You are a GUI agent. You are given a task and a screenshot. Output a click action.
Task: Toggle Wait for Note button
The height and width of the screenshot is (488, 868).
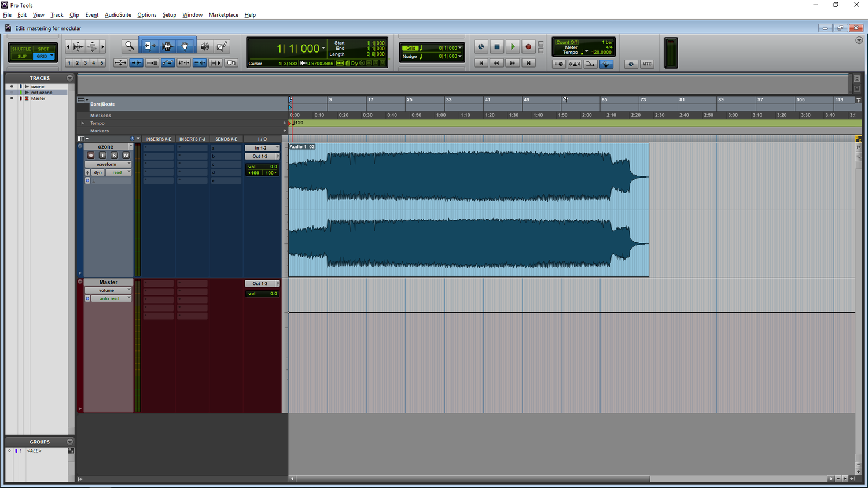(558, 64)
